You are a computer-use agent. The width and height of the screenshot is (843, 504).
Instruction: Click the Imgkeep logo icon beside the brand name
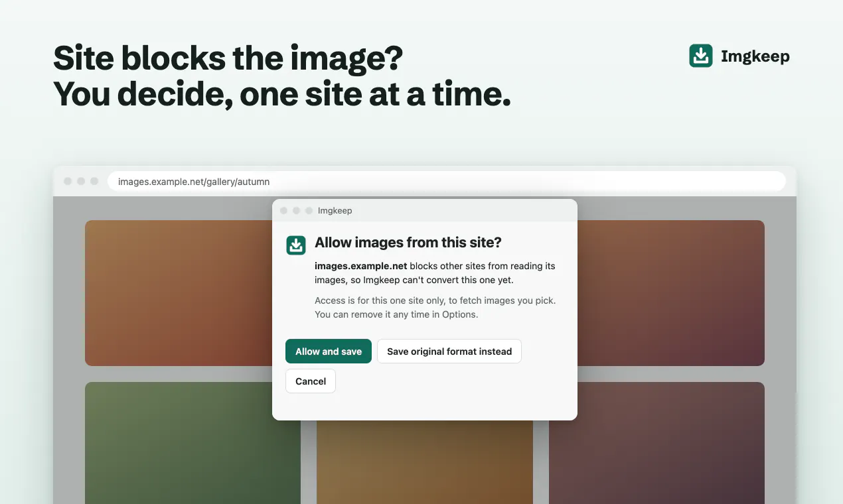pos(701,56)
